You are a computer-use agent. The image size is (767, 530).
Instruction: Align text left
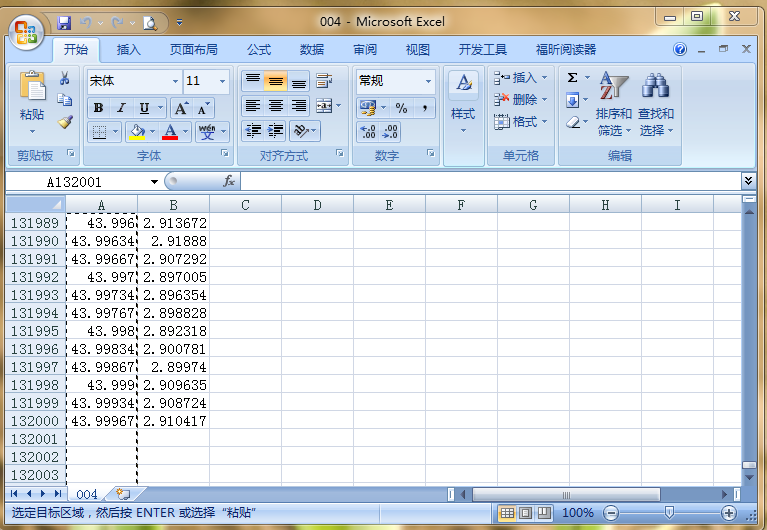click(x=252, y=105)
